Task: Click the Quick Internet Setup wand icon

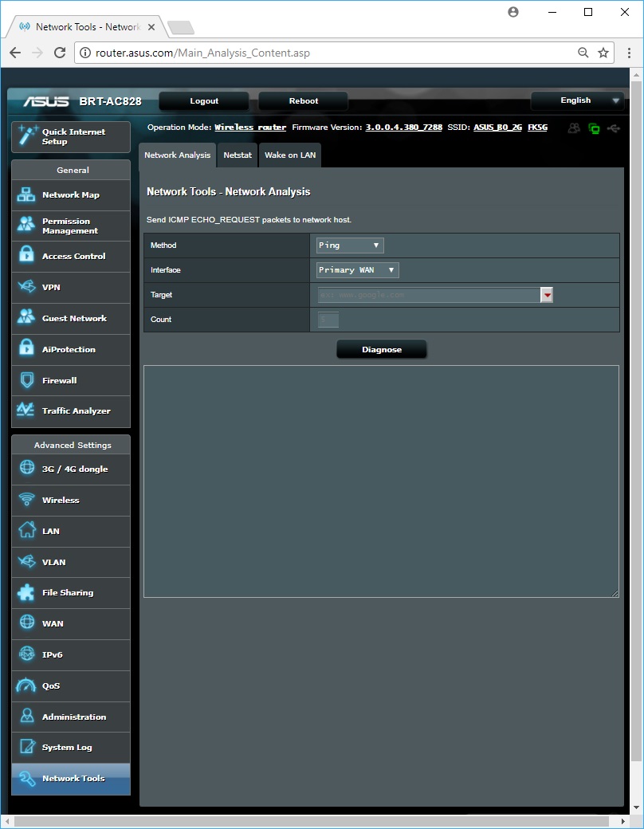Action: [27, 136]
